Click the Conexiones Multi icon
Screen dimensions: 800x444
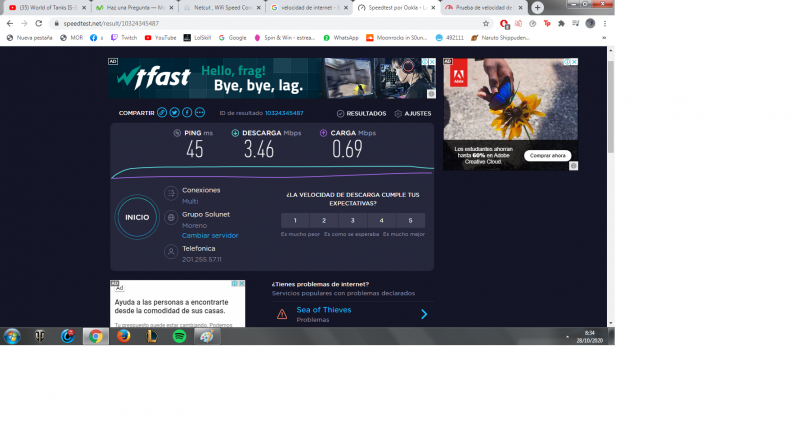[x=171, y=193]
